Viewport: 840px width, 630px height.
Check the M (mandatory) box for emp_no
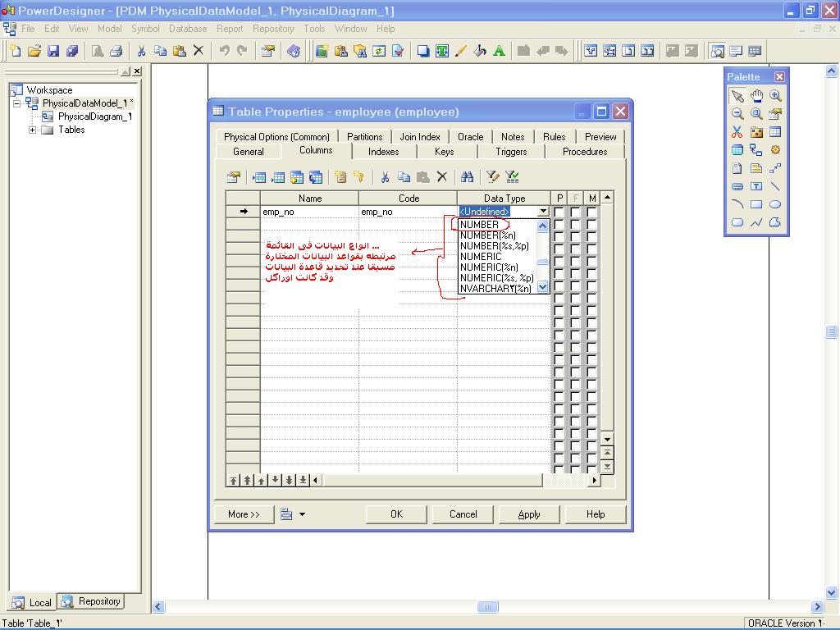pyautogui.click(x=591, y=212)
